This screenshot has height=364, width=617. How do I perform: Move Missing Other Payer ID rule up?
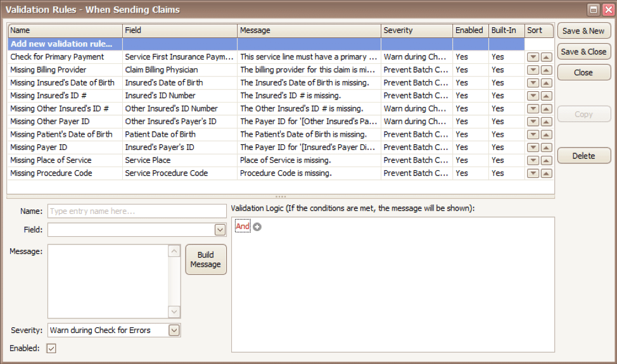click(546, 122)
